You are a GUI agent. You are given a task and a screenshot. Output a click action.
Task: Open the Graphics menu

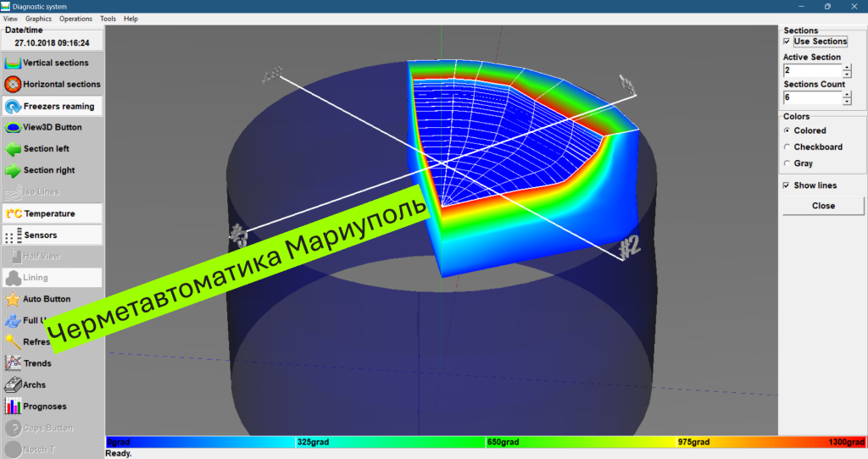pyautogui.click(x=38, y=19)
